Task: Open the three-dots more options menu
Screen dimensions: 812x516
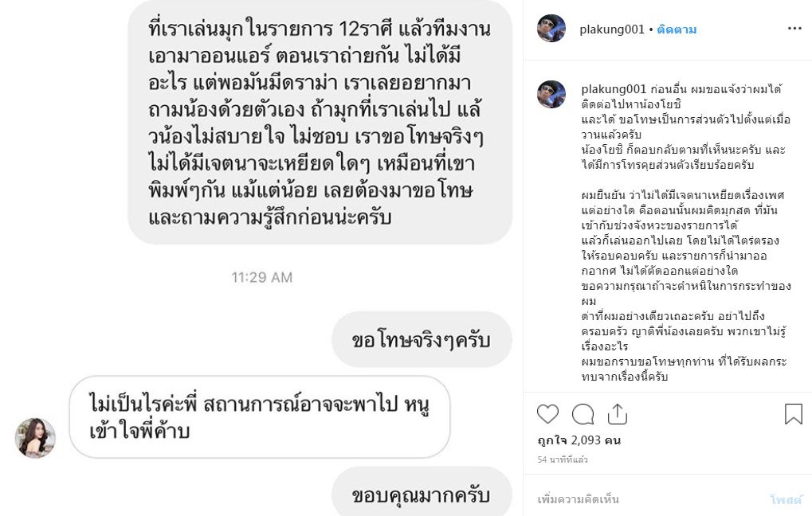Action: (794, 29)
